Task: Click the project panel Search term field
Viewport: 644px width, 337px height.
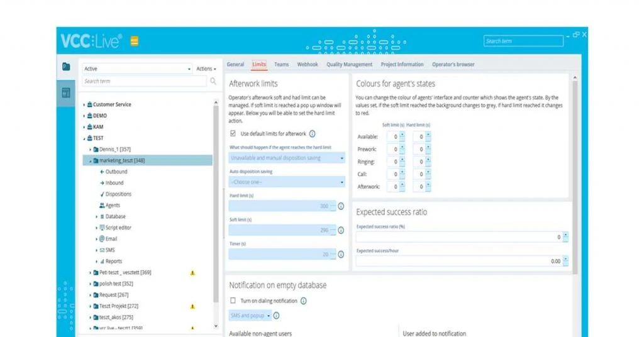Action: tap(145, 81)
